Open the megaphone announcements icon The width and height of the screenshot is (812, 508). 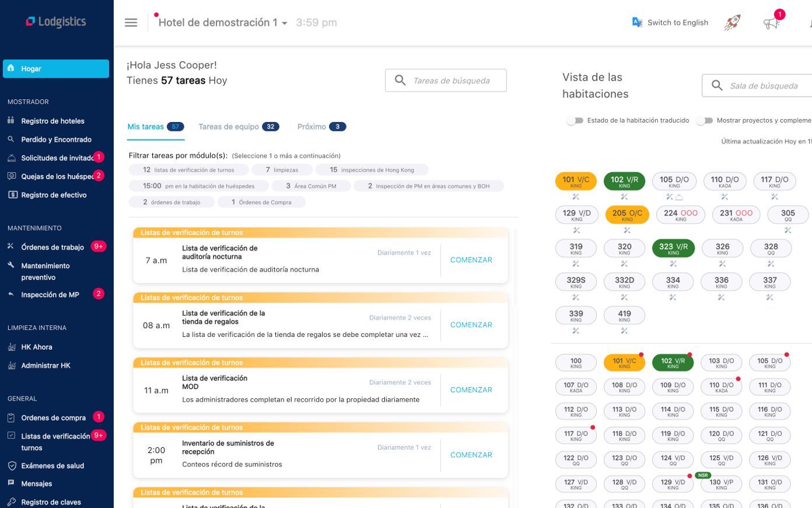coord(771,23)
